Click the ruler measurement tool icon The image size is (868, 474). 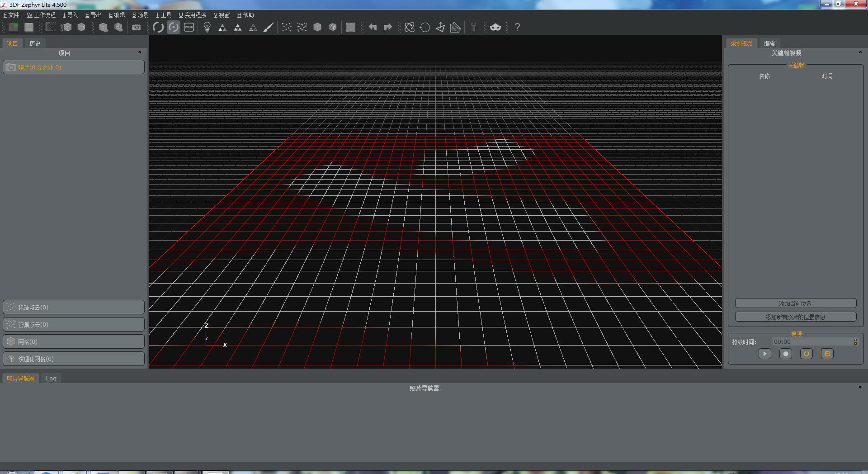pyautogui.click(x=456, y=27)
